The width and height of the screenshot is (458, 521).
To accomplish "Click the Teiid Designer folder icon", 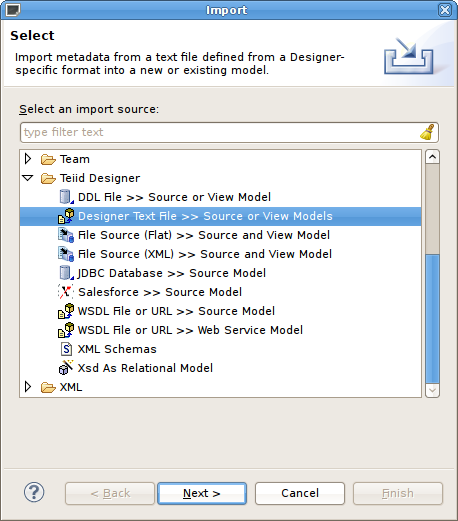I will click(48, 178).
